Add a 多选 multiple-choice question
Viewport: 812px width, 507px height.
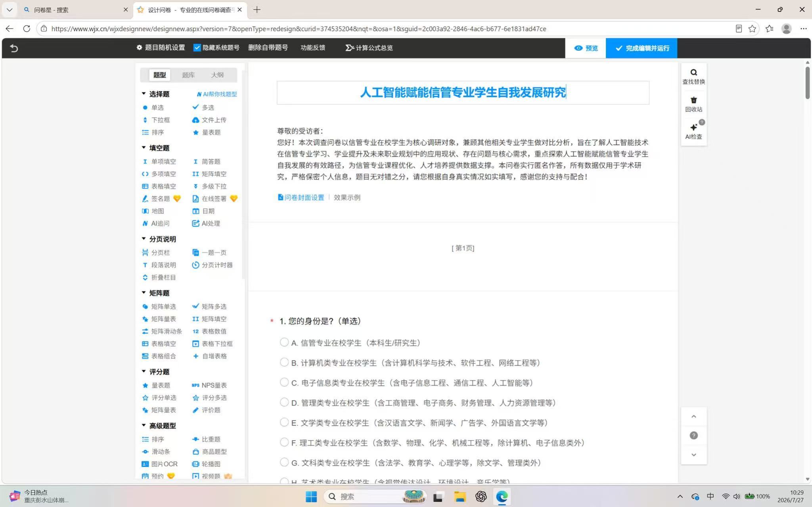click(203, 108)
